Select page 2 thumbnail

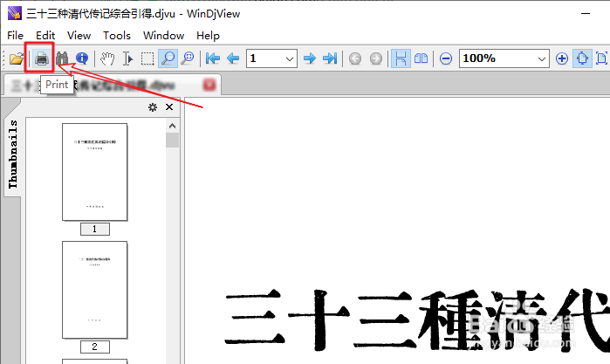[x=95, y=290]
